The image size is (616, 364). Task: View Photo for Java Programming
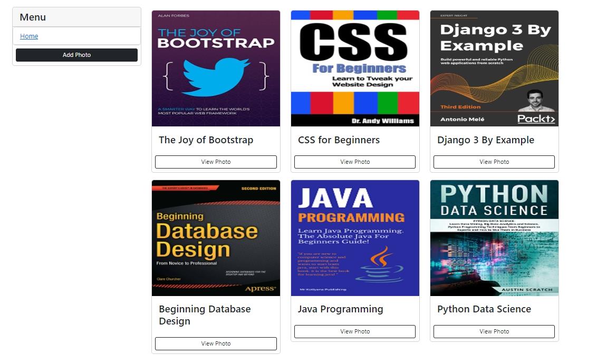(x=355, y=331)
